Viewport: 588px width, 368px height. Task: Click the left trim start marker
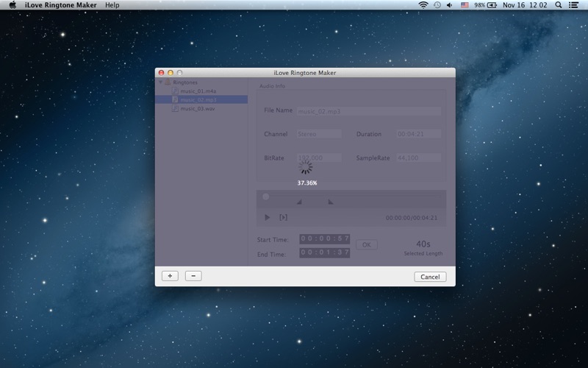click(299, 202)
